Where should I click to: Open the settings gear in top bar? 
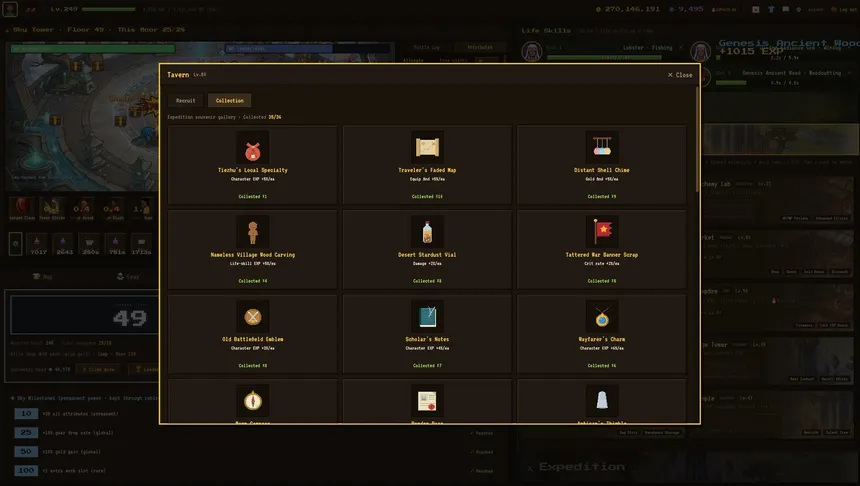click(799, 9)
